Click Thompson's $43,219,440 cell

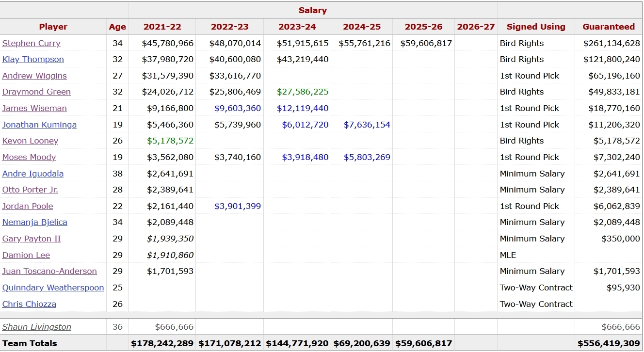(x=303, y=59)
